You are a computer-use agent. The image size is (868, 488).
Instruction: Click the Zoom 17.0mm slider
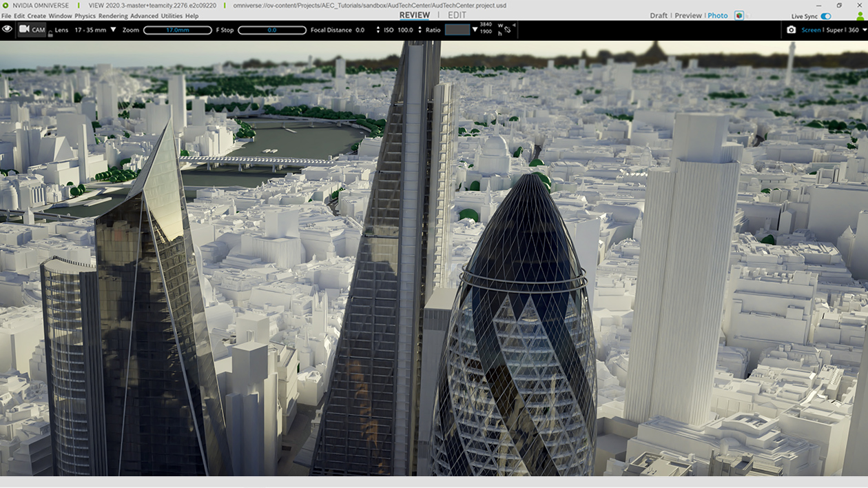coord(177,30)
